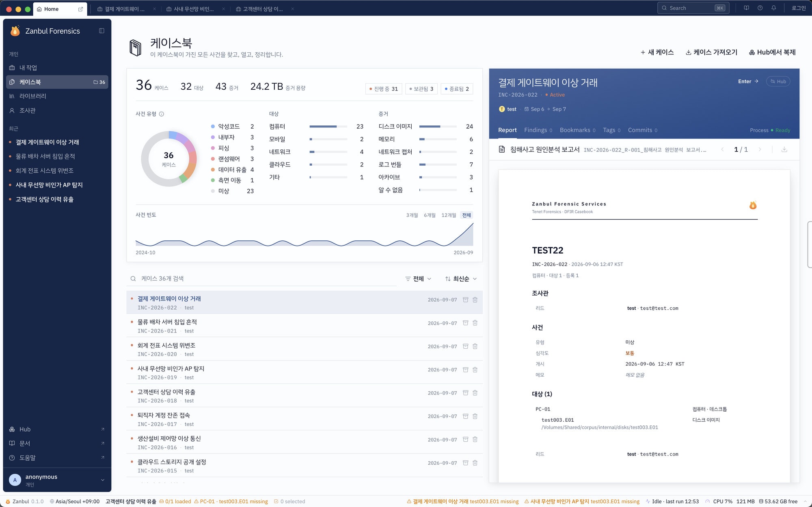
Task: Open the 내 작업 sidebar item
Action: pos(57,68)
